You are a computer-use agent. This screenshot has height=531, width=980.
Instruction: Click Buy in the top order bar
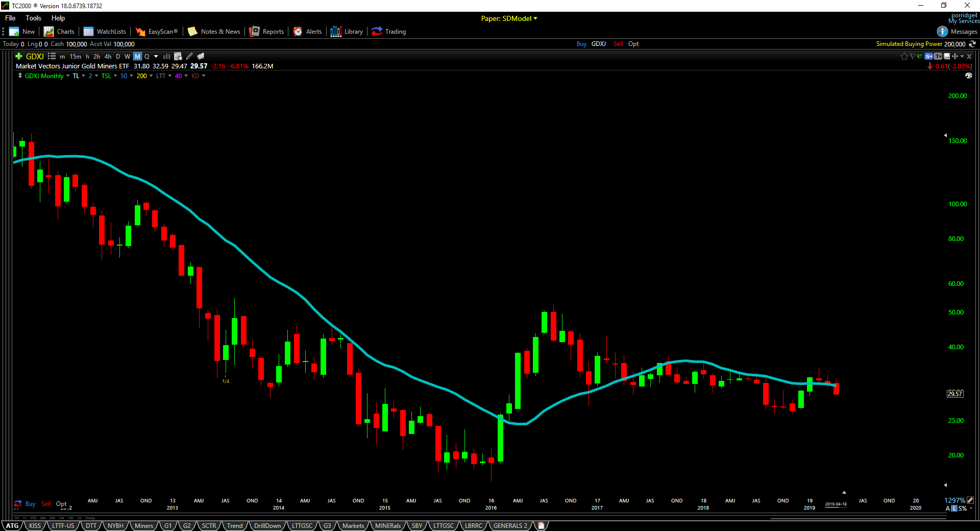581,44
